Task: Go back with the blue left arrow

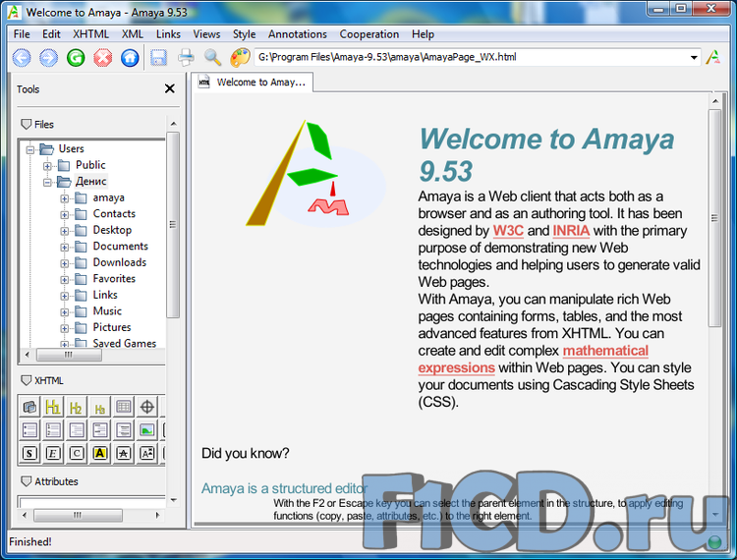Action: pos(22,58)
